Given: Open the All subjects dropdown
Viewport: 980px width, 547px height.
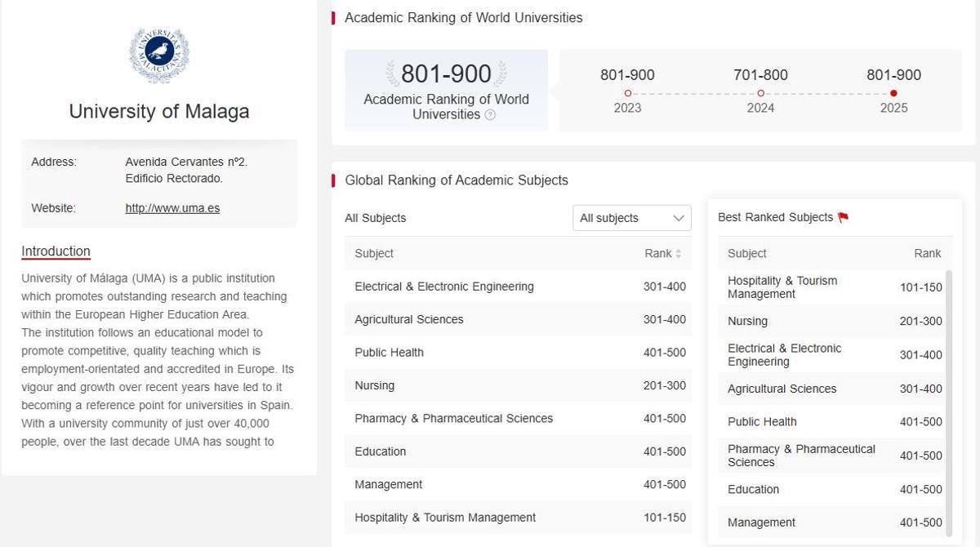Looking at the screenshot, I should click(x=630, y=218).
